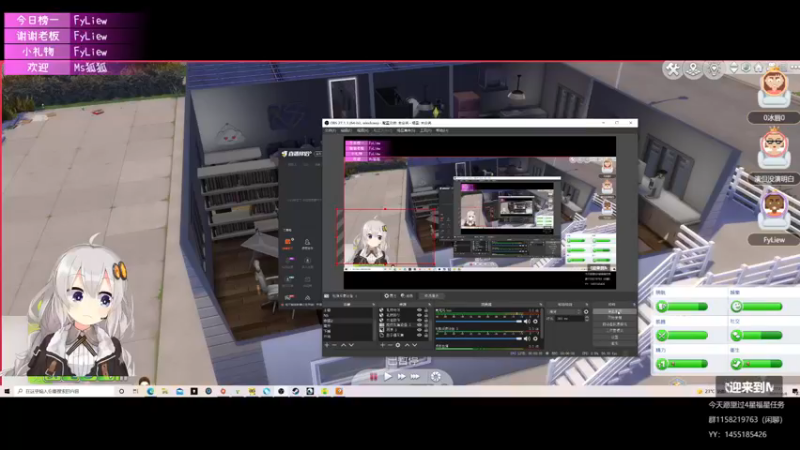Open source Properties gear button under OBS preview

click(390, 295)
